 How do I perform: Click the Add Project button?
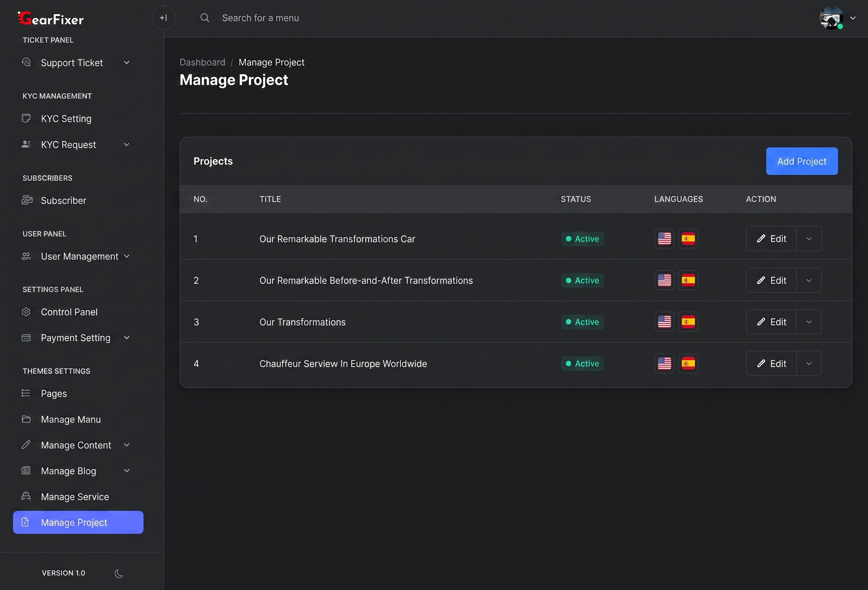(802, 161)
